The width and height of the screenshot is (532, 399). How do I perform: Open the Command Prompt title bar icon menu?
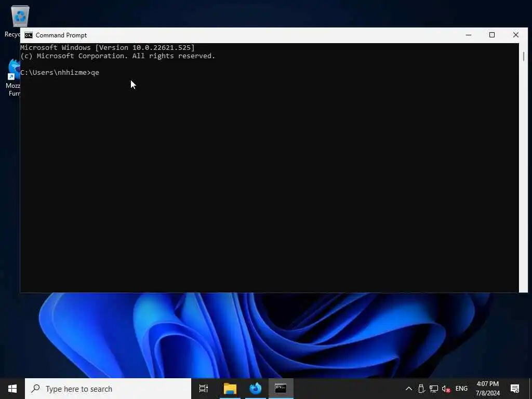29,35
